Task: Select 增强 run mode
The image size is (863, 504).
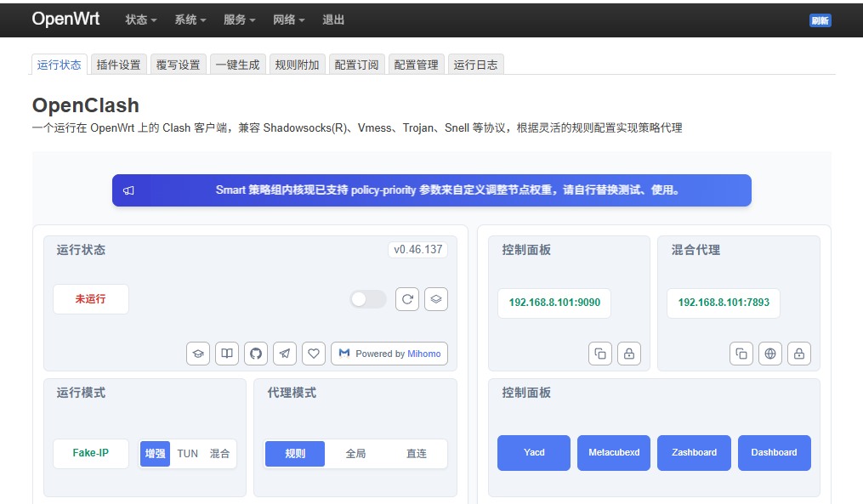Action: [156, 453]
